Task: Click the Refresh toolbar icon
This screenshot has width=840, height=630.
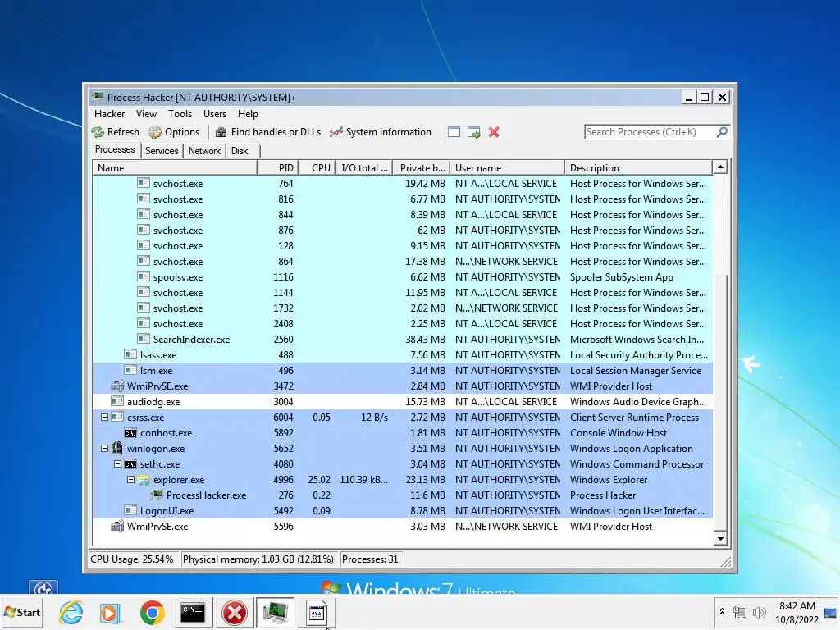Action: pos(98,132)
